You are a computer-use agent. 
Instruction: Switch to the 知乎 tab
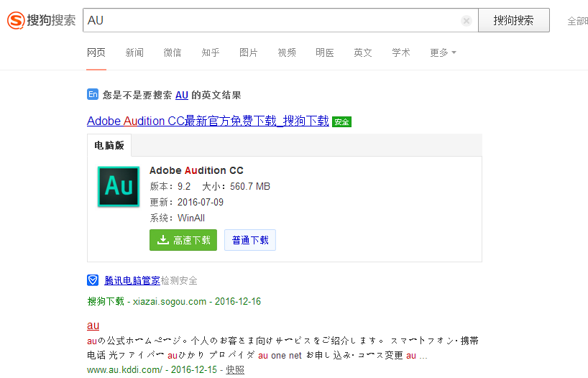pos(211,52)
